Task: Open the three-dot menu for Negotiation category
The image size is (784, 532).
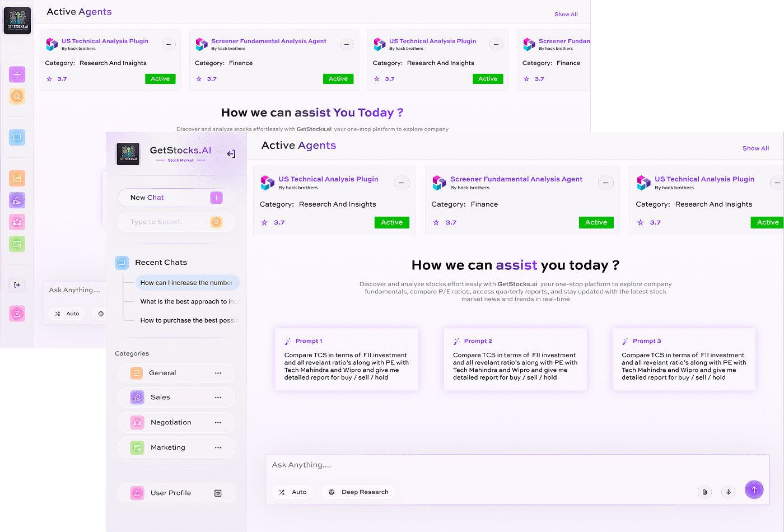Action: click(218, 423)
